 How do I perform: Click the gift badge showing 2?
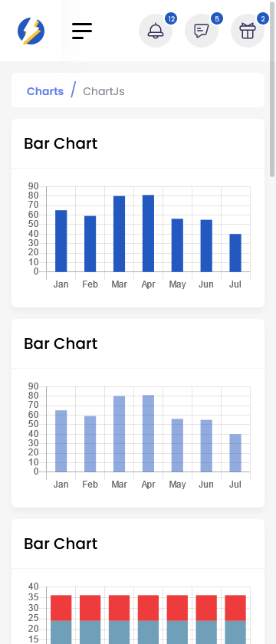263,19
